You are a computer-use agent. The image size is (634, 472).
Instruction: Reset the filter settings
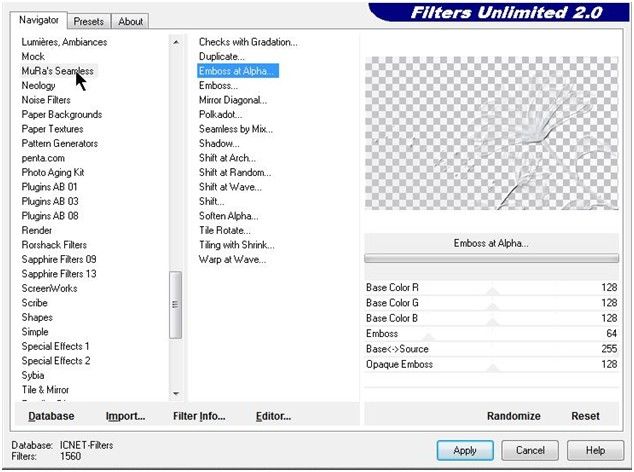tap(585, 416)
